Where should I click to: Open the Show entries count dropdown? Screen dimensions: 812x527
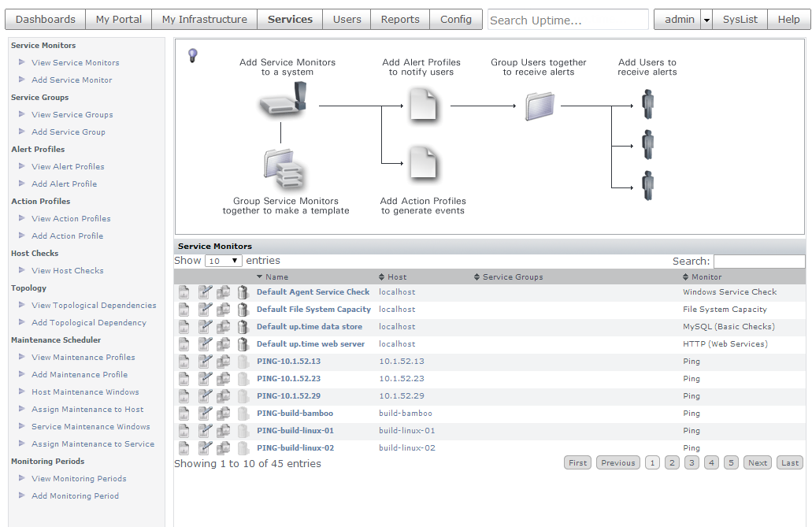point(223,261)
